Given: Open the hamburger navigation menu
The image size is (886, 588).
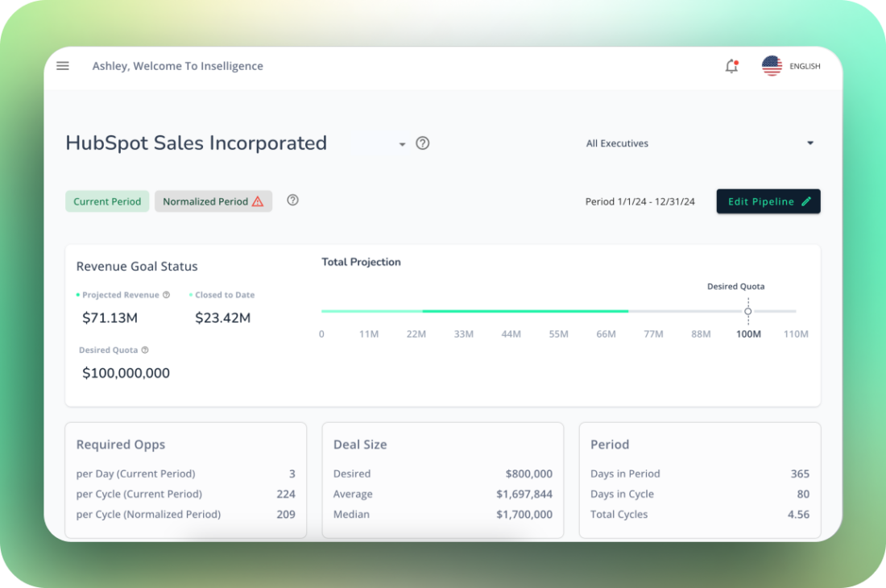Looking at the screenshot, I should click(x=62, y=66).
